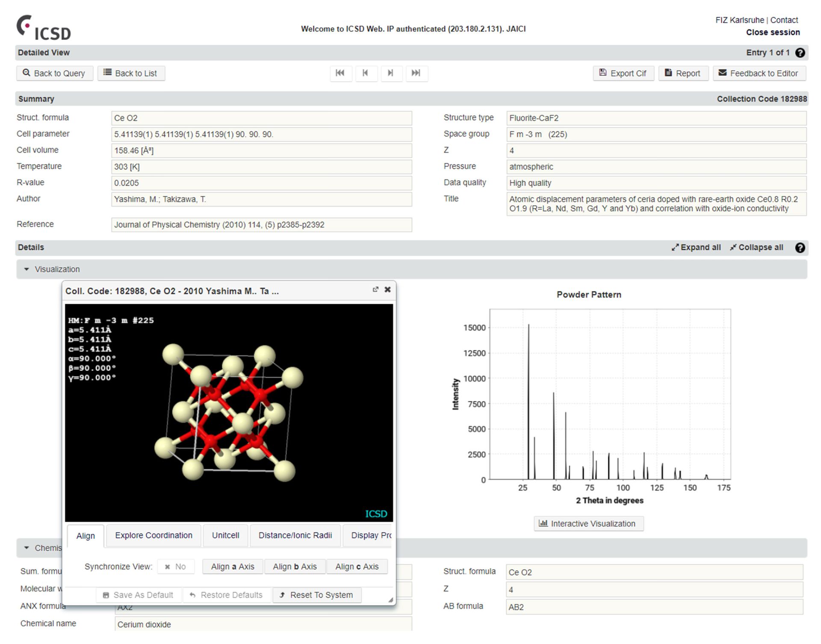Go to last entry navigation arrow
The image size is (821, 644).
pyautogui.click(x=416, y=73)
